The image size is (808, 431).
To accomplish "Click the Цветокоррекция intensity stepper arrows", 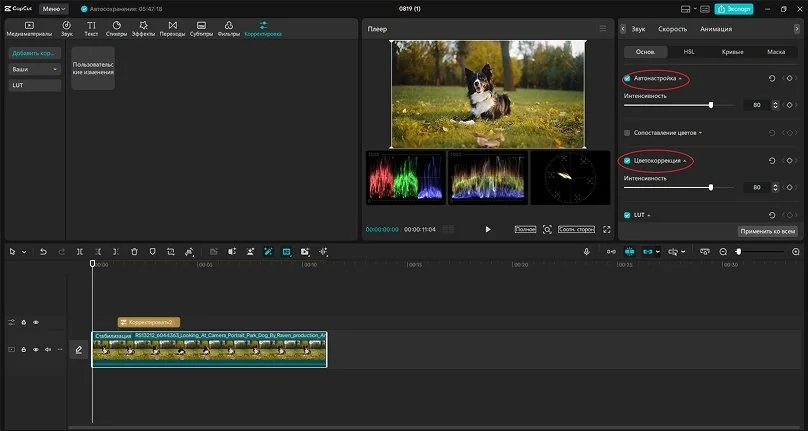I will 775,188.
